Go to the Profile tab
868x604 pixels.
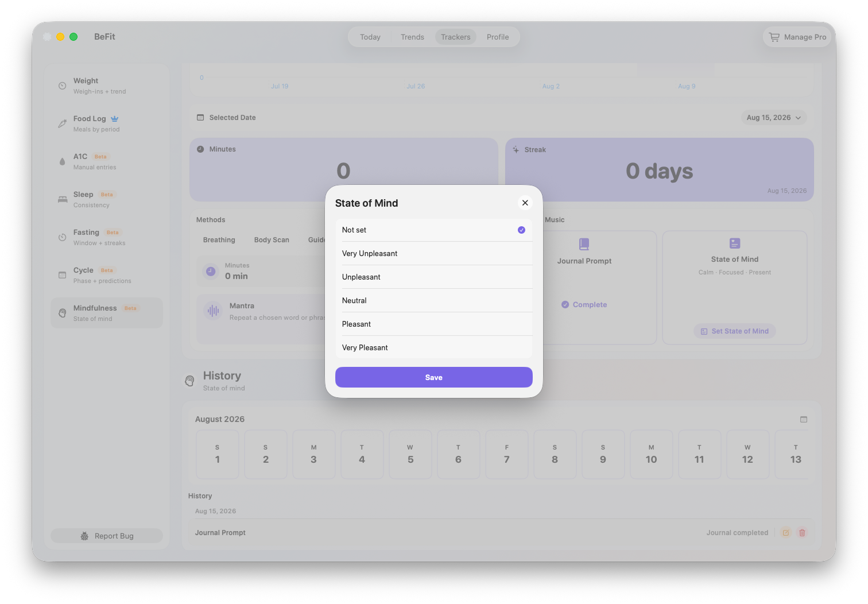click(498, 37)
